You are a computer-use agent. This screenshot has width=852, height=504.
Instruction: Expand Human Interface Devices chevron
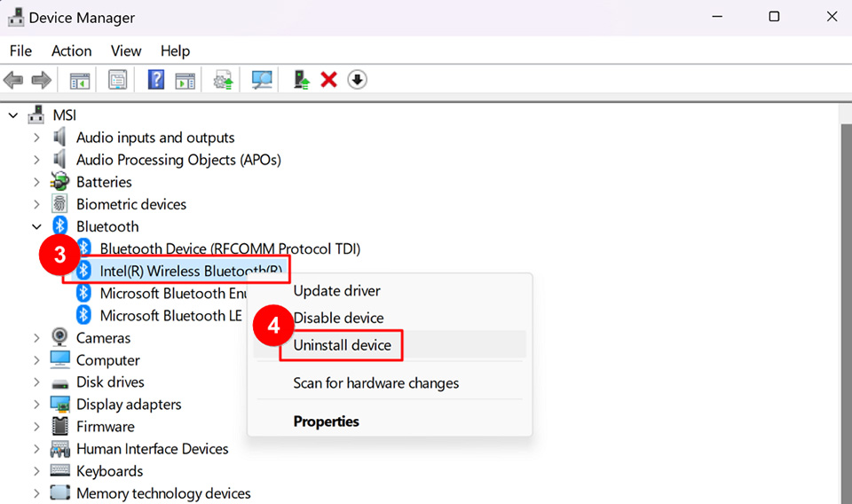coord(36,449)
